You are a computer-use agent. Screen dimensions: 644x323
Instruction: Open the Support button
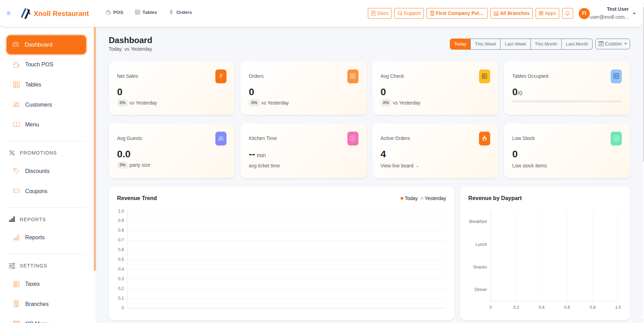[409, 13]
